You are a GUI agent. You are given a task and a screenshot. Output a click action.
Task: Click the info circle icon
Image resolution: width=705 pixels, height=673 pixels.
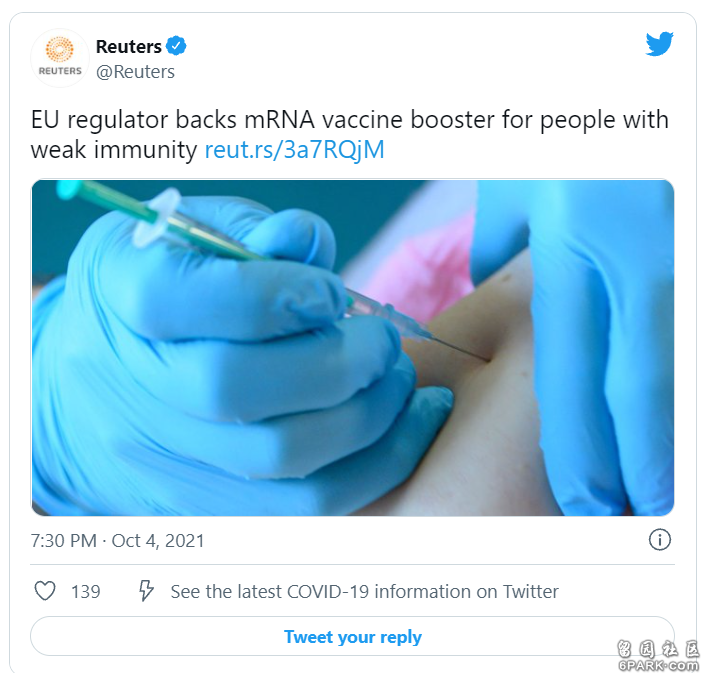pyautogui.click(x=660, y=539)
